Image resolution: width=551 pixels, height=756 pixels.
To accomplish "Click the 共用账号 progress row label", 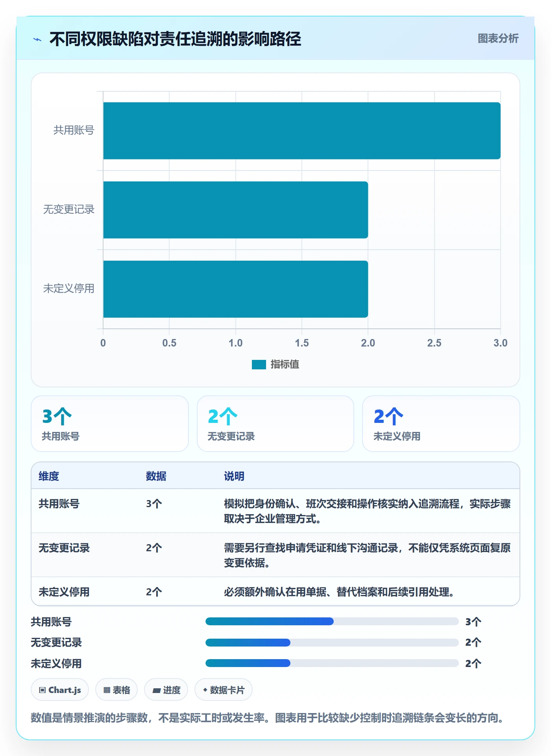I will coord(51,622).
